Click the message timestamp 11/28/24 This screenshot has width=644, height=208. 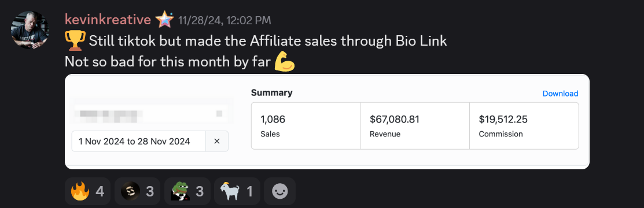point(225,21)
